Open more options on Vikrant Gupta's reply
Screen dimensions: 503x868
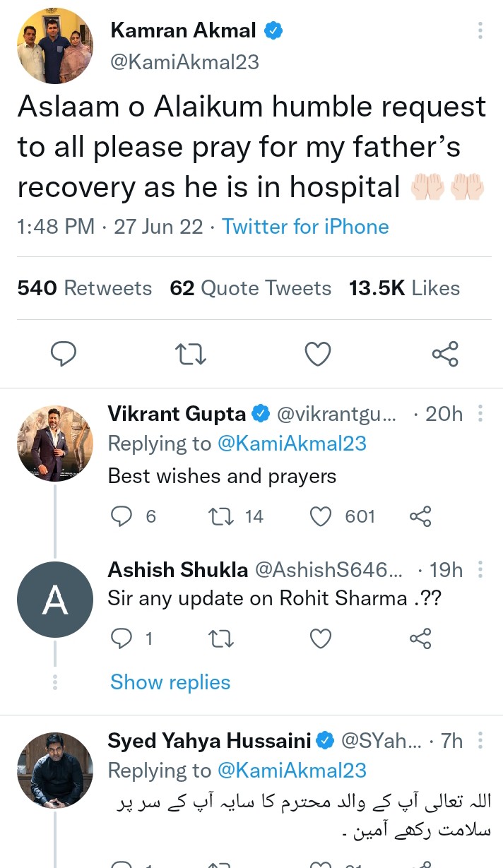(481, 413)
